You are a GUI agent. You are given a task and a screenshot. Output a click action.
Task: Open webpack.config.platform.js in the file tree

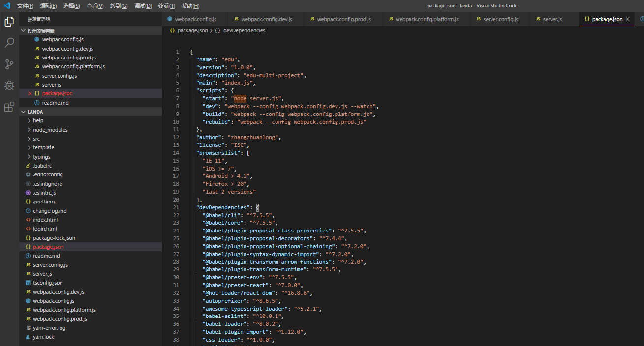click(64, 310)
